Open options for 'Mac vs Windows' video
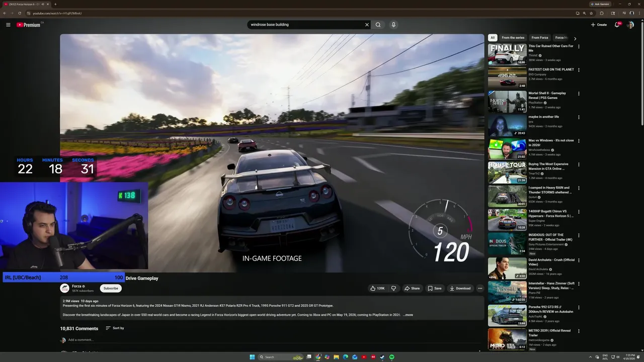Screen dimensions: 644x362 579,141
